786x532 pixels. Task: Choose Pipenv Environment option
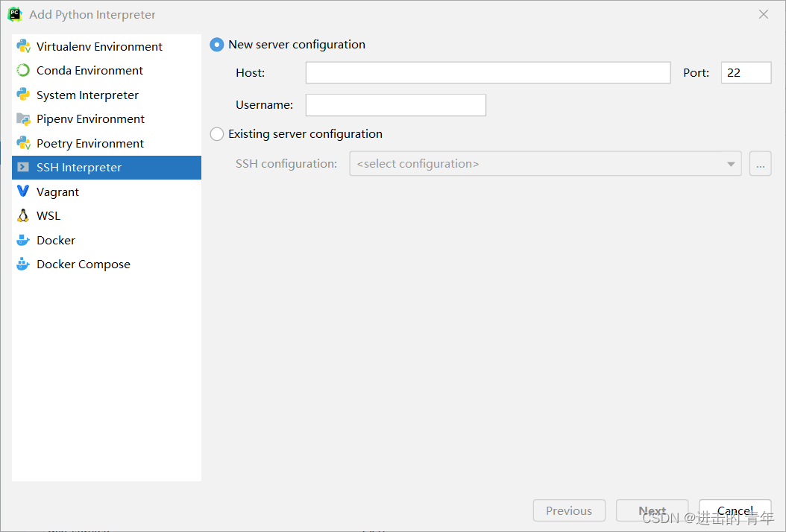coord(107,118)
